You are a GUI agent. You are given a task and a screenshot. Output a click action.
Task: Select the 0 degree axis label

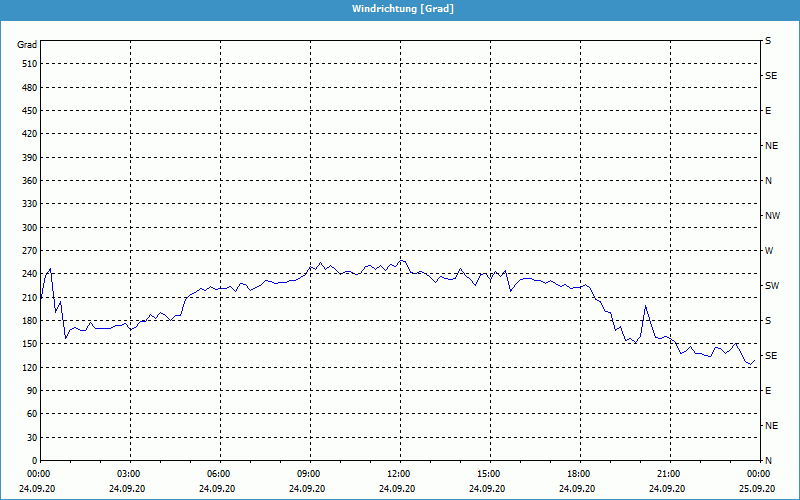pos(34,460)
